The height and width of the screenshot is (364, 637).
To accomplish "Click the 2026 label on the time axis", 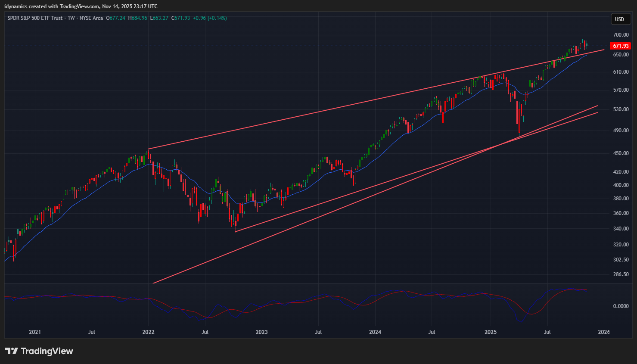I will [x=604, y=332].
